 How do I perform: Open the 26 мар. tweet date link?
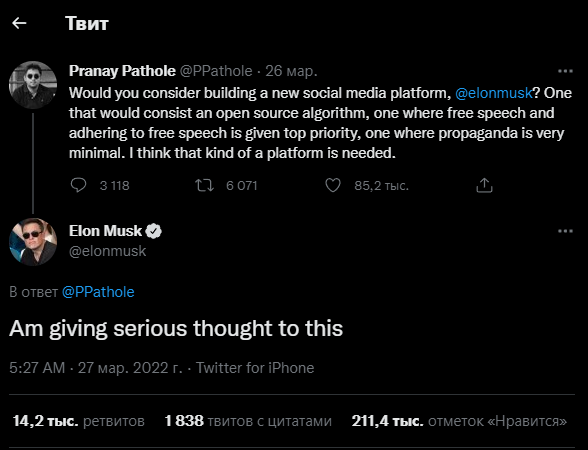[x=291, y=71]
